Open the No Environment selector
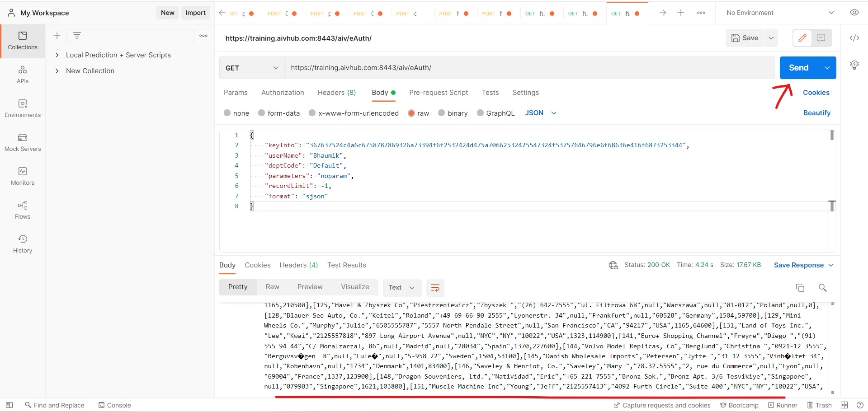Image resolution: width=868 pixels, height=412 pixels. [x=780, y=13]
